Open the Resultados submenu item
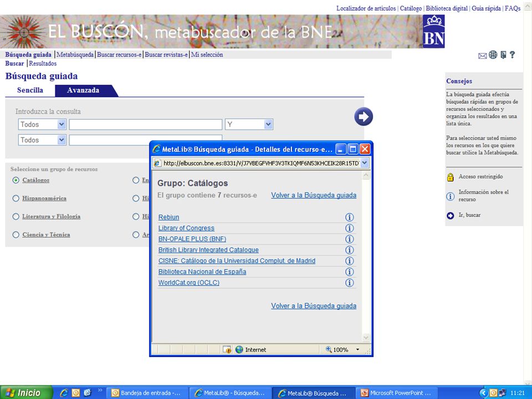Viewport: 532px width, 399px height. [x=43, y=63]
